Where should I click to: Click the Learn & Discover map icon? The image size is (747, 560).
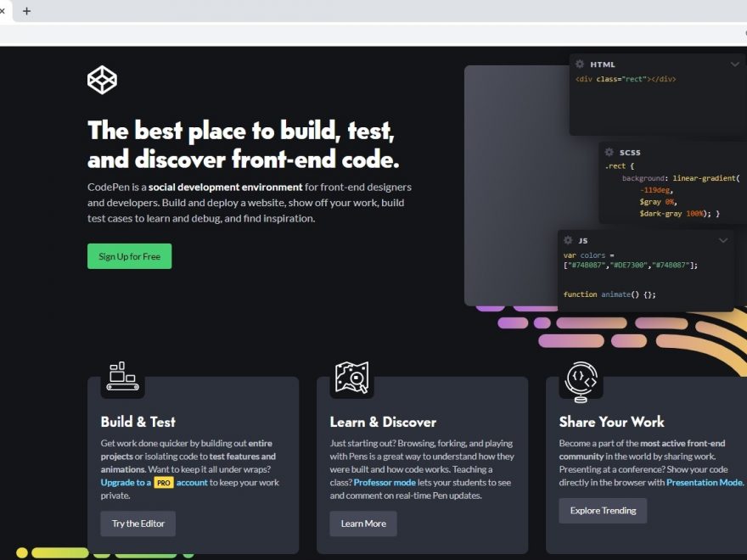coord(351,377)
